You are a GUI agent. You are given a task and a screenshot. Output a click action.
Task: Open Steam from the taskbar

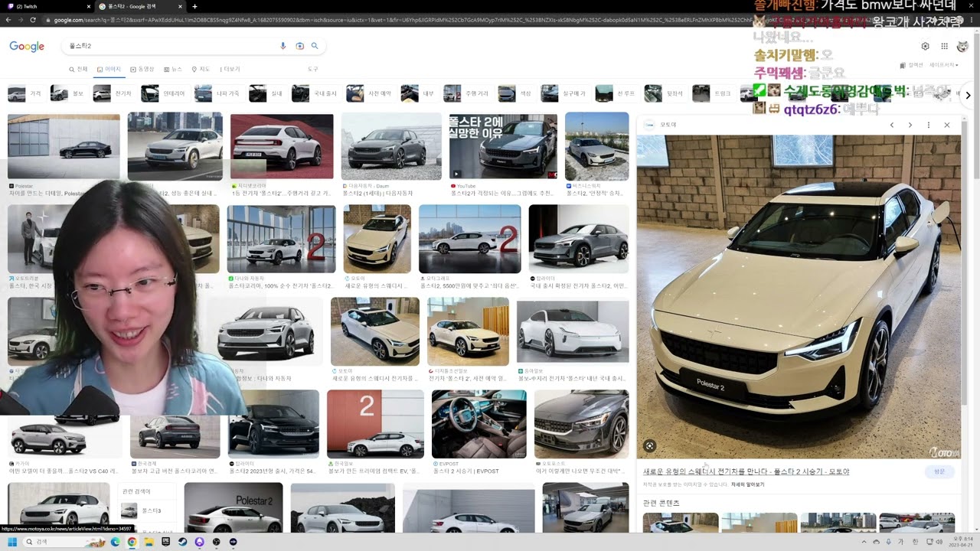click(x=182, y=542)
